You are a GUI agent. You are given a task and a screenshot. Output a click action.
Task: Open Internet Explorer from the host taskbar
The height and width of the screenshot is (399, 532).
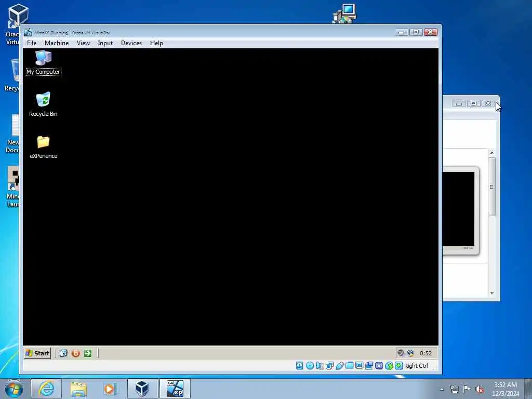46,389
